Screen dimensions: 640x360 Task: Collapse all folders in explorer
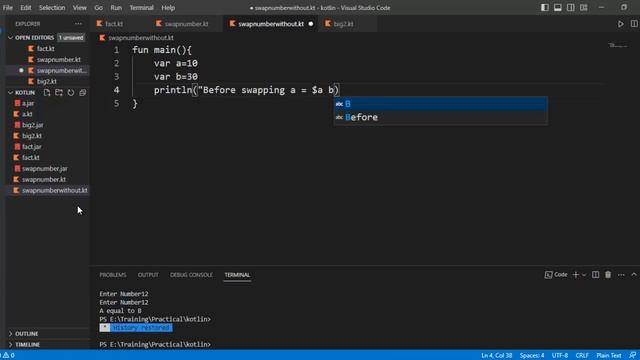click(82, 93)
